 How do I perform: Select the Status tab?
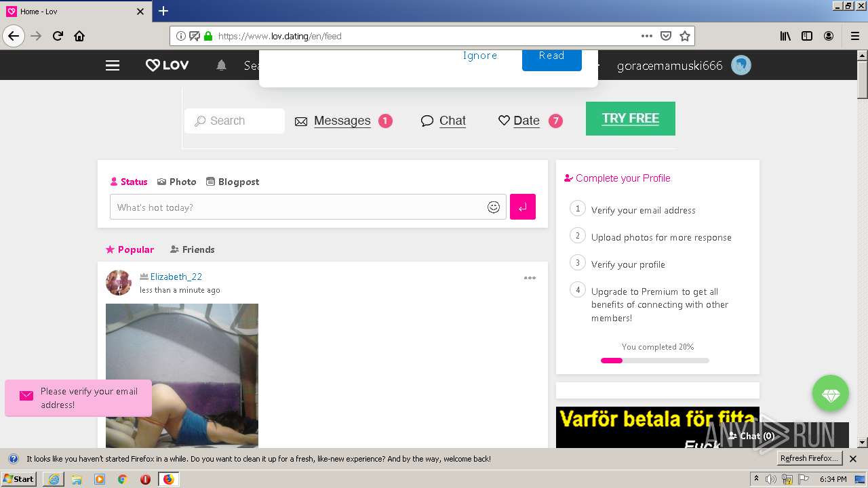(128, 182)
